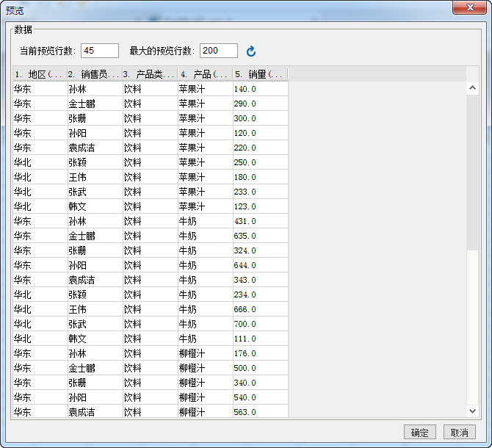Close the 预览 dialog window
This screenshot has height=448, width=492.
pos(469,7)
